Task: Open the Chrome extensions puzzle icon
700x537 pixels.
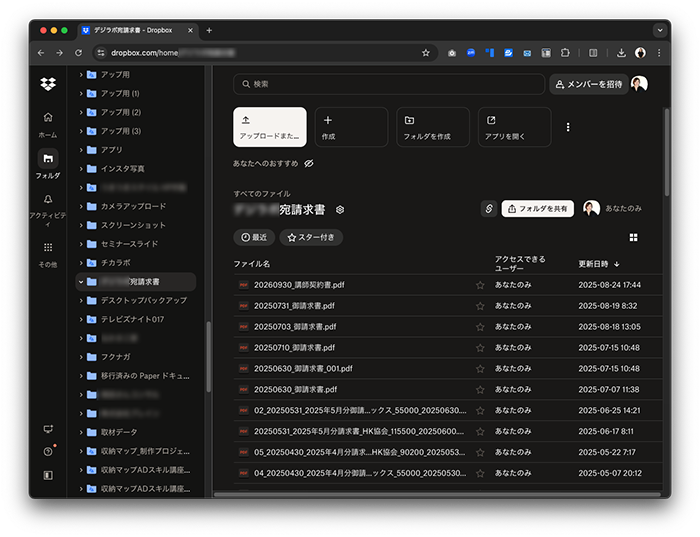Action: click(x=565, y=53)
